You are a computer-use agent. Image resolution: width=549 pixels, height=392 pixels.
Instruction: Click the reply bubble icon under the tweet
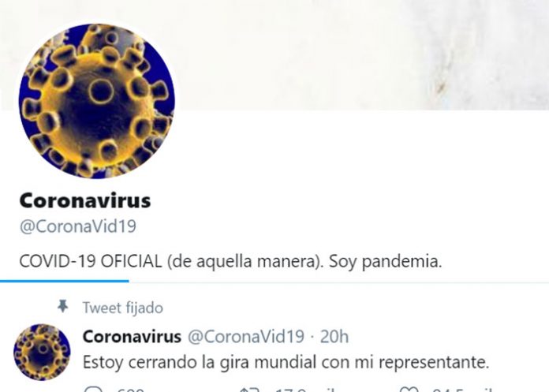pos(94,389)
